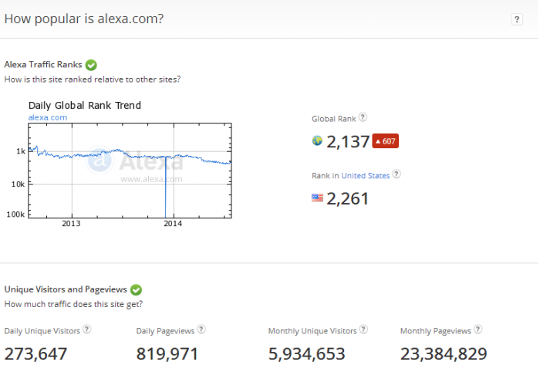Select the US rank value 2,261

(347, 199)
